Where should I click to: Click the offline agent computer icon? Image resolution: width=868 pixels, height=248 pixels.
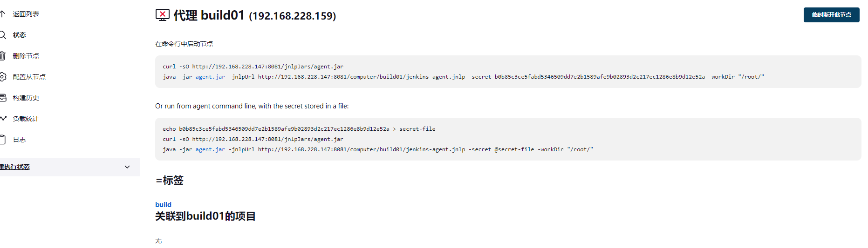point(162,15)
